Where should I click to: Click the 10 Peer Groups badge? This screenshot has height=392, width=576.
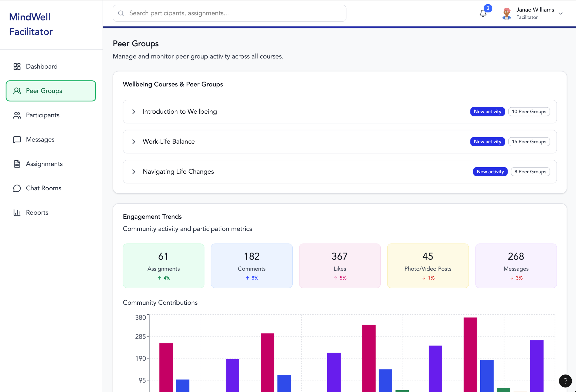click(x=529, y=112)
